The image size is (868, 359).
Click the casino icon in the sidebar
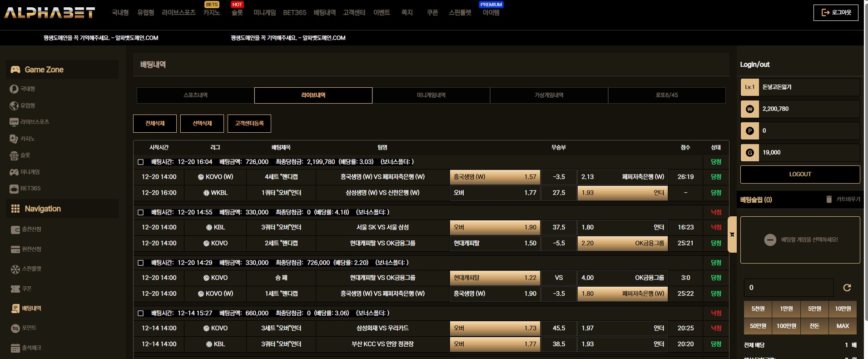click(x=14, y=139)
